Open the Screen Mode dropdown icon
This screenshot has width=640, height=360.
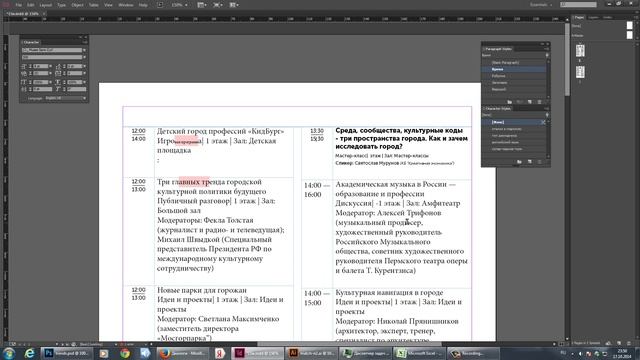[x=218, y=5]
